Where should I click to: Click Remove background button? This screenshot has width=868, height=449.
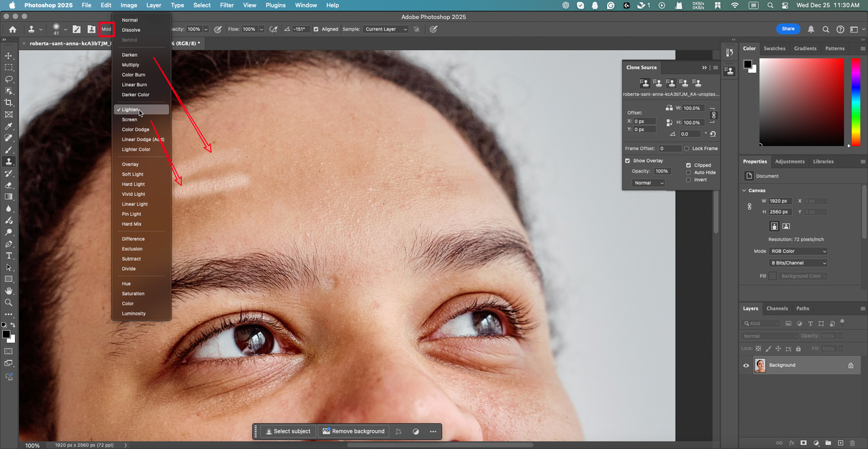353,431
